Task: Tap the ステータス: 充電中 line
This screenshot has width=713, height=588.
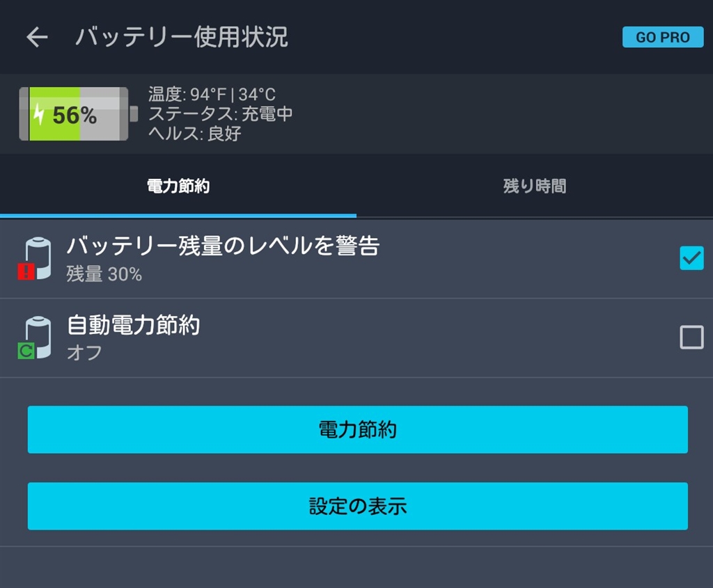Action: click(220, 114)
